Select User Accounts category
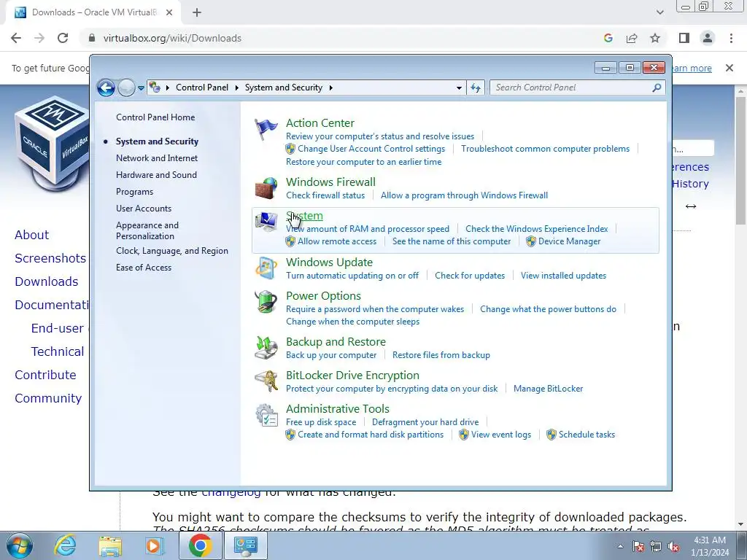747x560 pixels. [x=144, y=209]
